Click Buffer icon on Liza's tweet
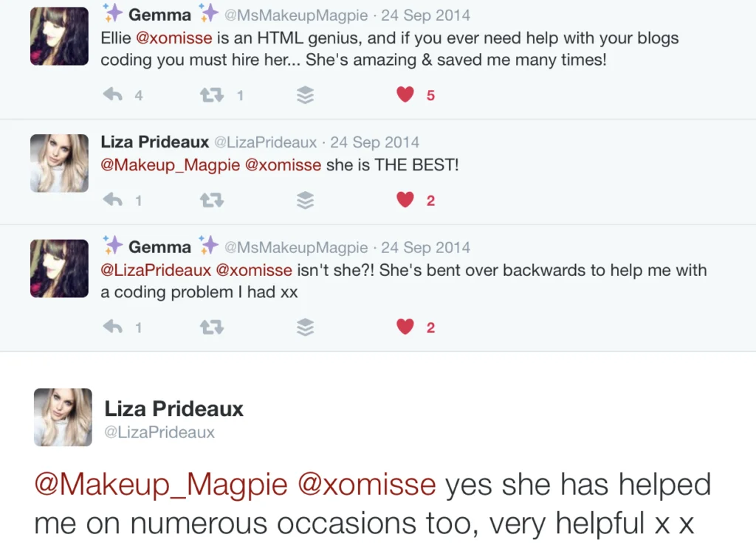Viewport: 756px width, 551px height. 305,200
